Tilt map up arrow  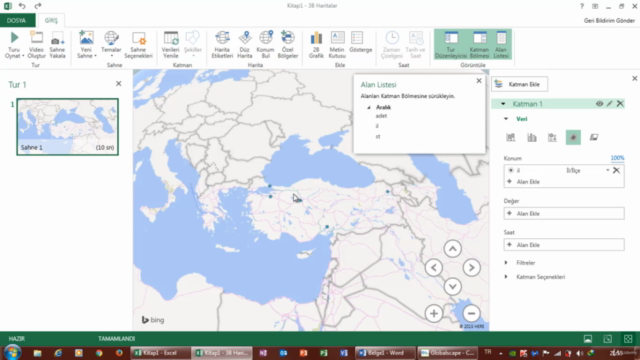point(452,249)
